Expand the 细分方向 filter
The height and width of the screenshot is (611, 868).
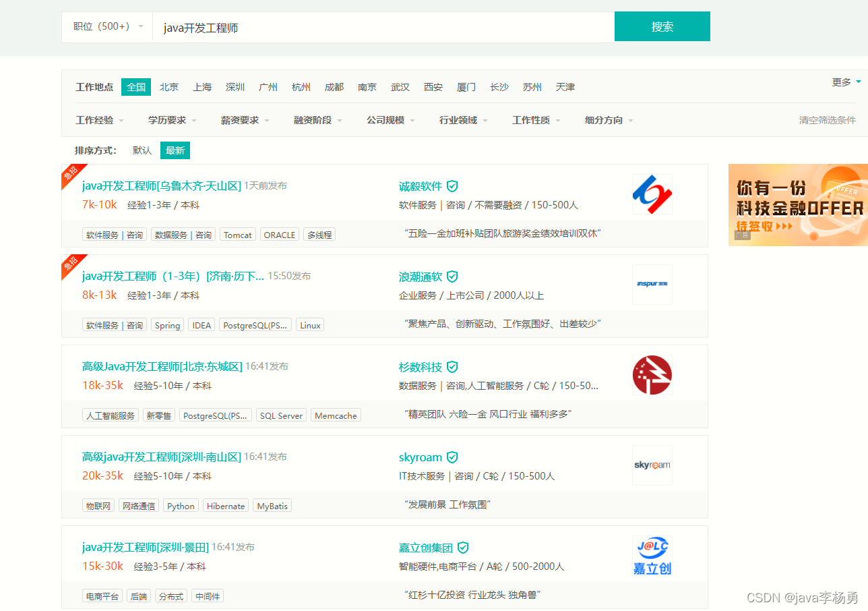(x=609, y=120)
